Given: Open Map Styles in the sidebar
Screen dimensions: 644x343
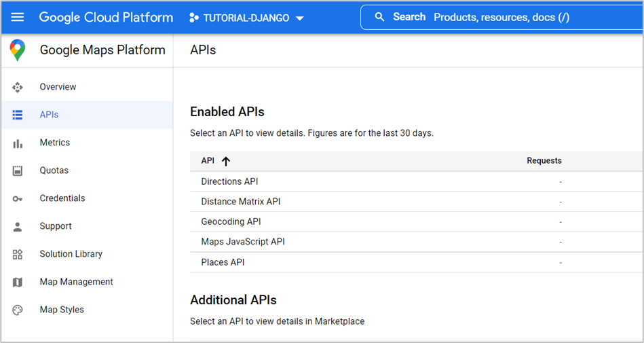Looking at the screenshot, I should 62,310.
